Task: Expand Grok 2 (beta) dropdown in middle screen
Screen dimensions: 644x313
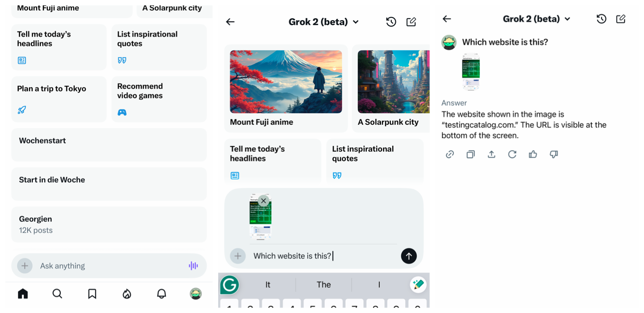Action: coord(324,22)
